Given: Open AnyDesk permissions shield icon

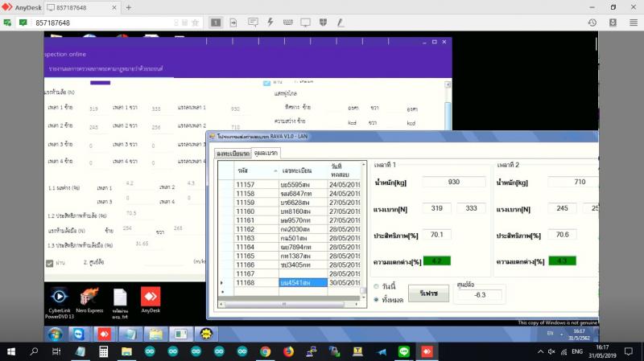Looking at the screenshot, I should point(324,23).
